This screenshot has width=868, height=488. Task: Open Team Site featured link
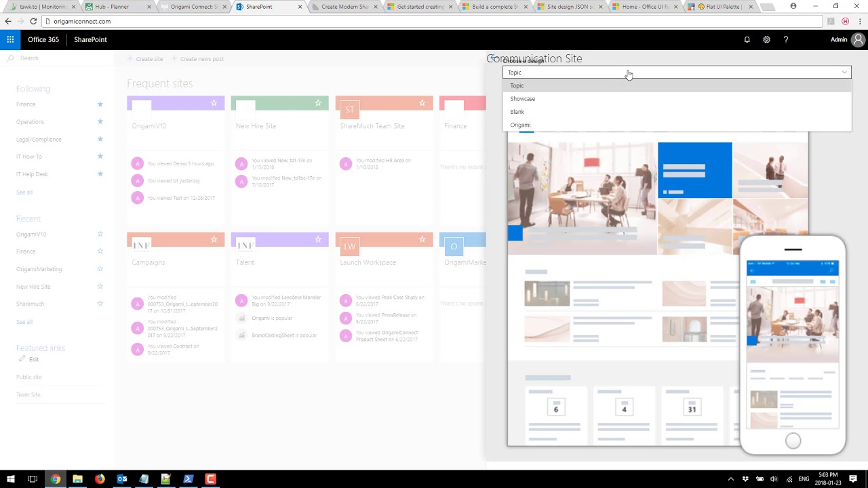pos(28,394)
